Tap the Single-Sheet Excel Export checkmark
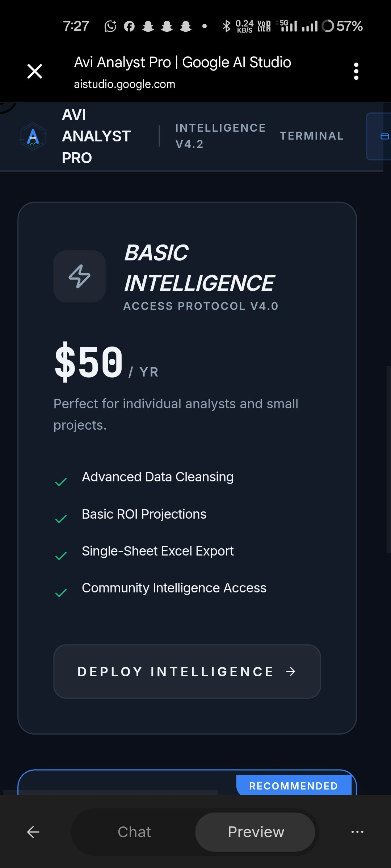 point(61,556)
